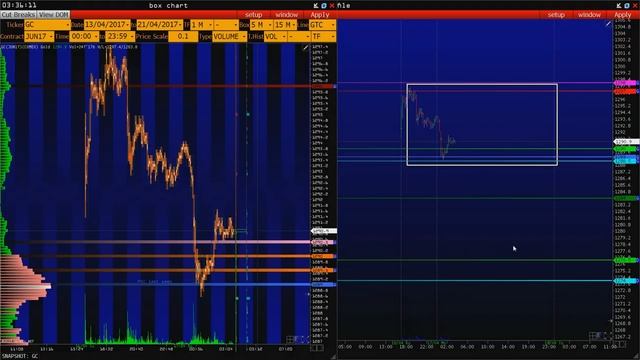
Task: Click grid layout icon at file chart bottom-right
Action: coord(593,336)
